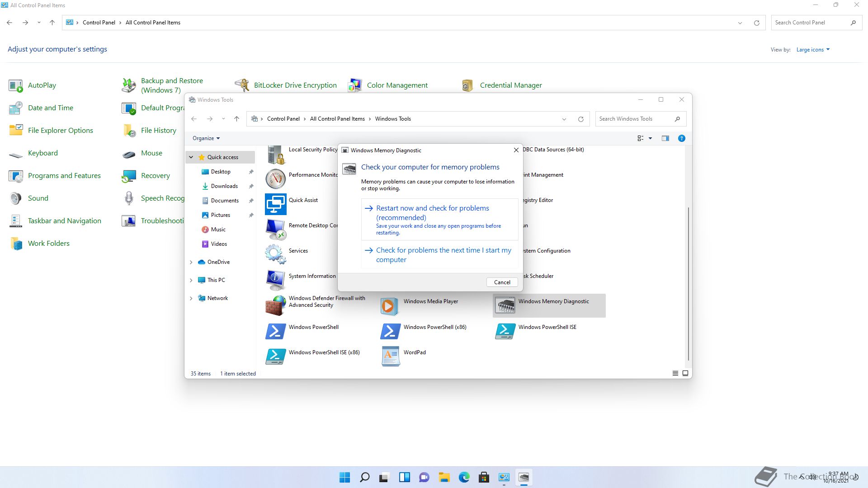Open Windows Tools help button

click(681, 138)
